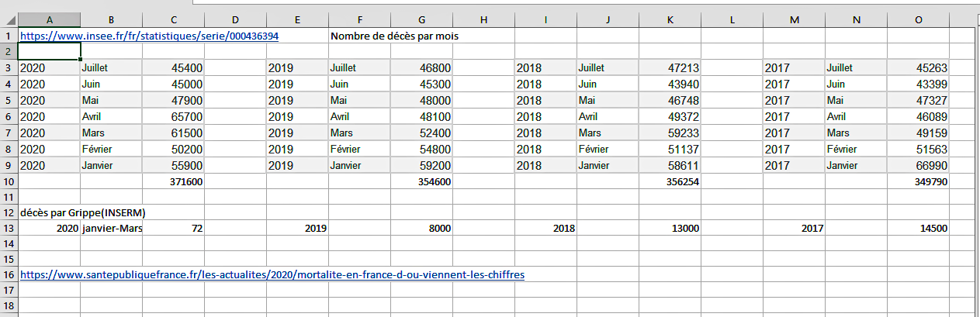The height and width of the screenshot is (317, 980).
Task: Click the currently active empty cell A2
Action: [x=50, y=51]
